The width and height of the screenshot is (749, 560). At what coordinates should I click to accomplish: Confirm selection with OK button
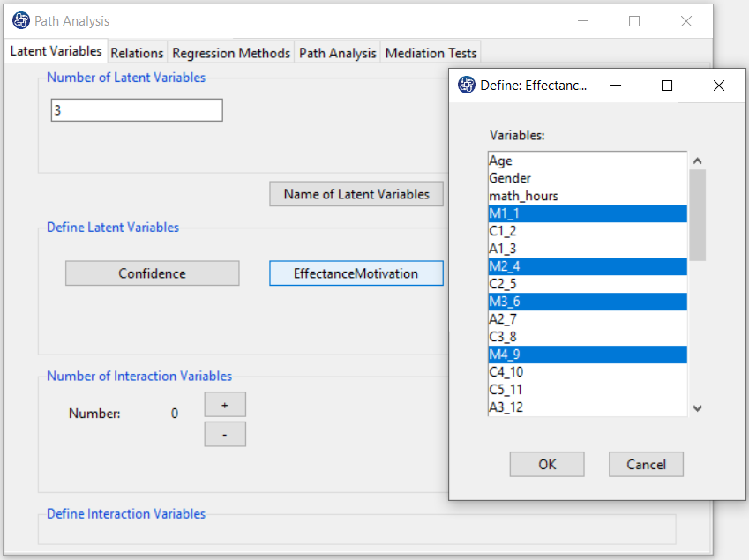(x=547, y=465)
